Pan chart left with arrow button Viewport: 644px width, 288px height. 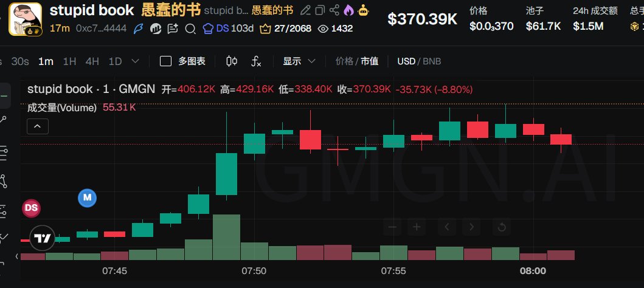click(447, 227)
